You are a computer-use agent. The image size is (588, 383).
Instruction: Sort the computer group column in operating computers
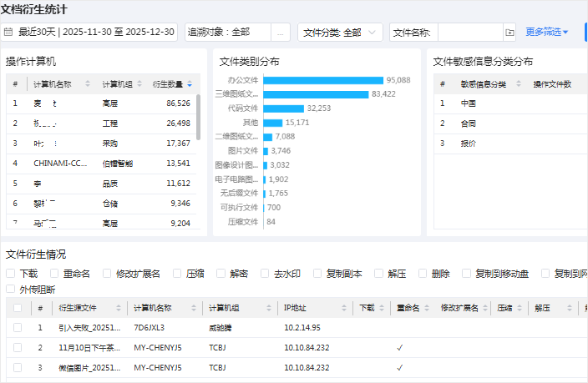pyautogui.click(x=139, y=83)
